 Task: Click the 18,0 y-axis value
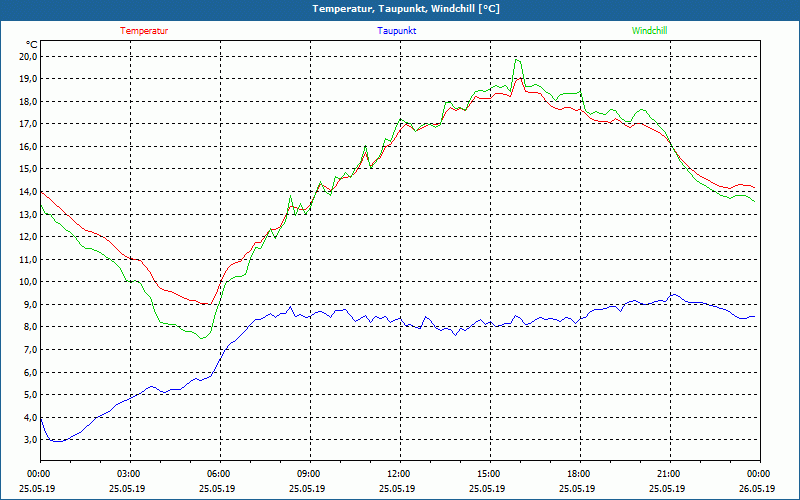[29, 101]
